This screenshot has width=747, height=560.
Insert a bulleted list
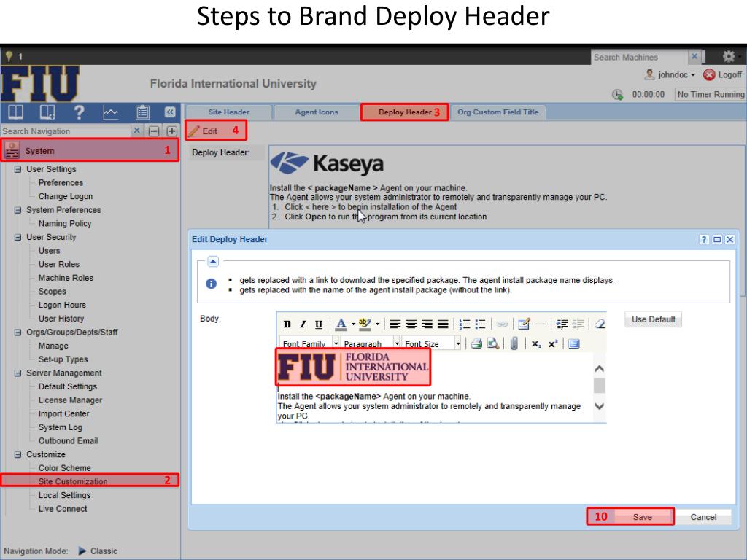(480, 324)
